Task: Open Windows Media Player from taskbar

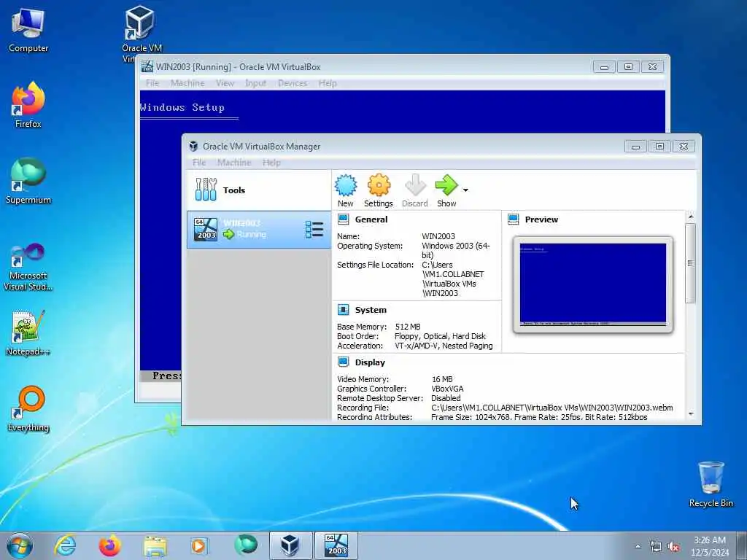Action: pos(198,545)
